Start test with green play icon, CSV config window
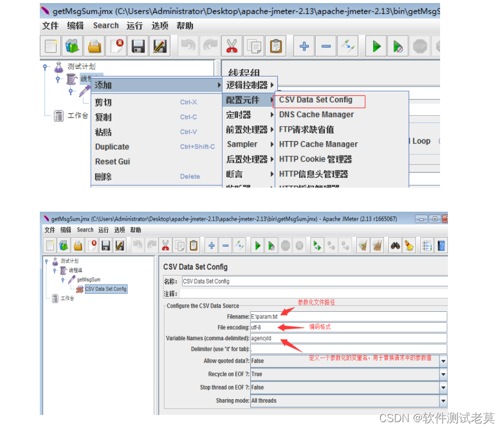This screenshot has width=504, height=430. tap(257, 245)
